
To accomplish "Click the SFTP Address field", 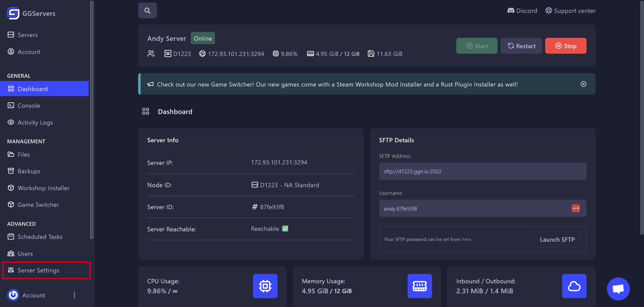I will pyautogui.click(x=482, y=171).
